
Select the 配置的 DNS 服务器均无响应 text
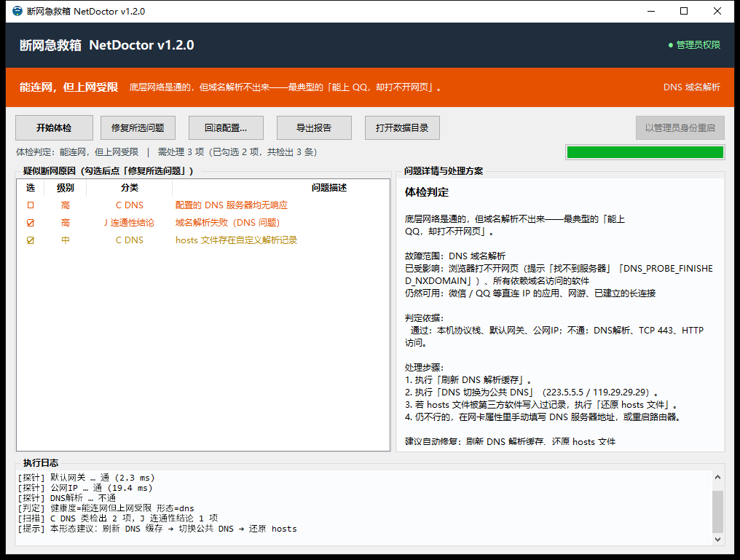232,205
